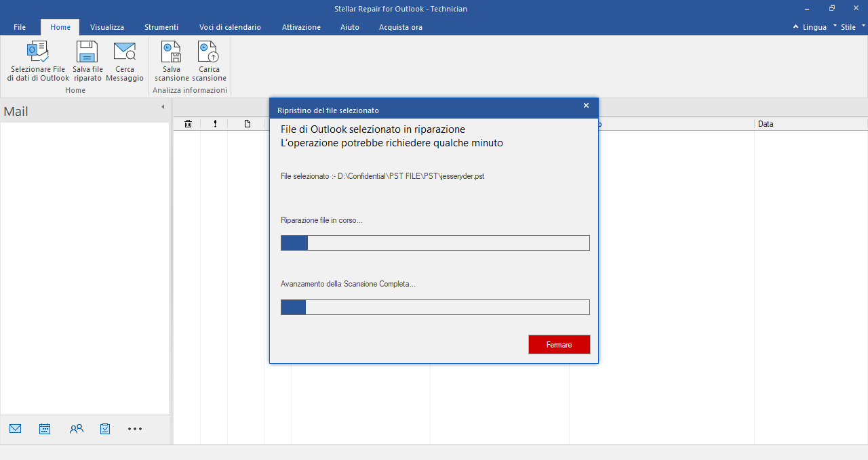Close the Ripristino del file selezionato dialog
Viewport: 868px width, 460px height.
coord(586,106)
